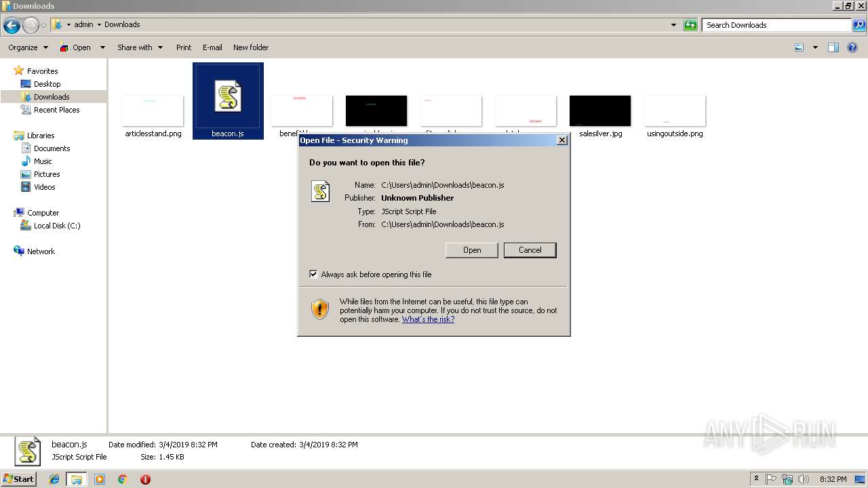The image size is (868, 488).
Task: Click Print in the toolbar
Action: [184, 47]
